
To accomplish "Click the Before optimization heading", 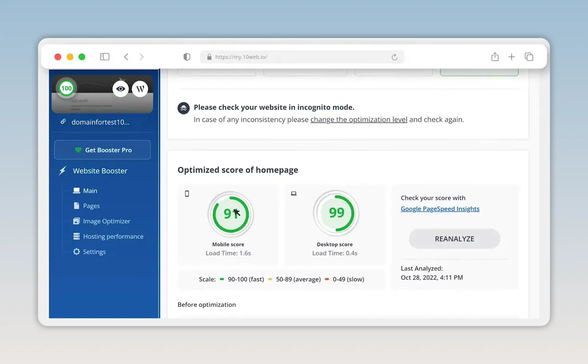I will click(x=206, y=305).
